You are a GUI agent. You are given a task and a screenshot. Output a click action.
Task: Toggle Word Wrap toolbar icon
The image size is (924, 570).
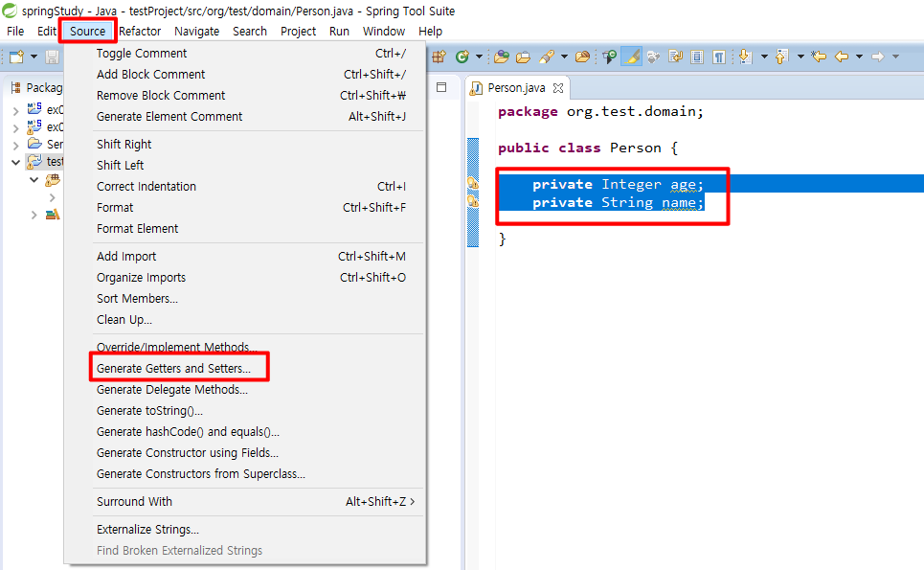[x=675, y=57]
